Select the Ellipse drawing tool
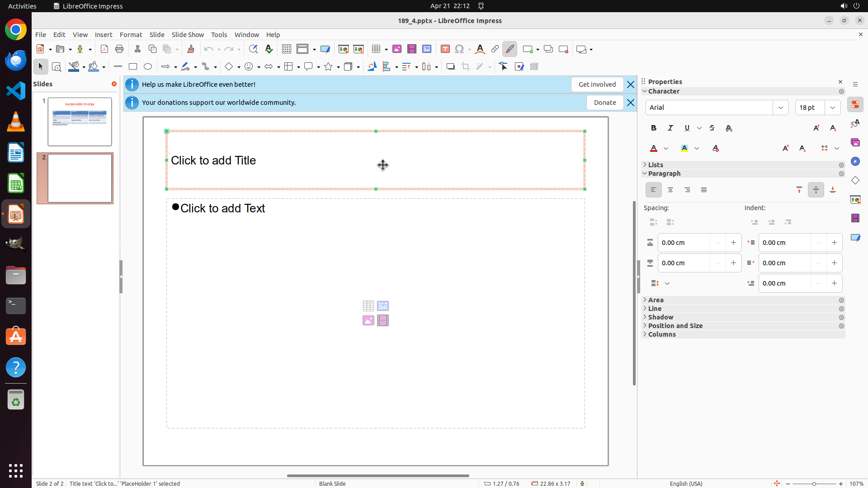 [148, 67]
